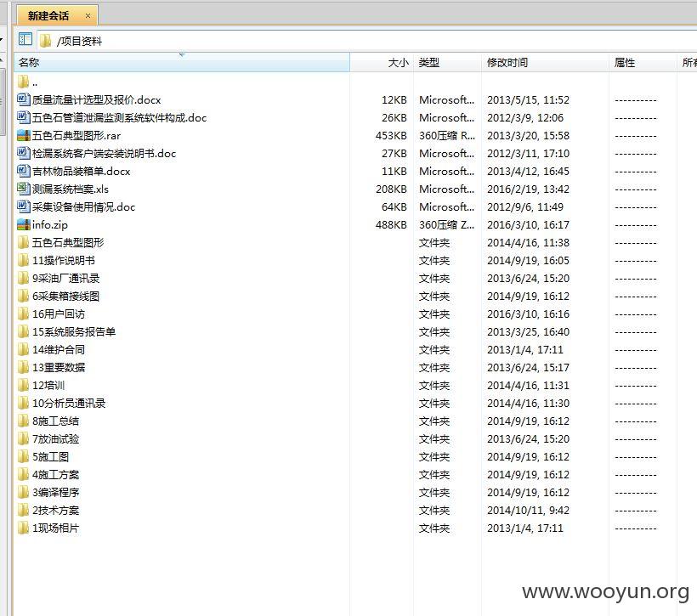Click the 488KB size cell

(391, 225)
